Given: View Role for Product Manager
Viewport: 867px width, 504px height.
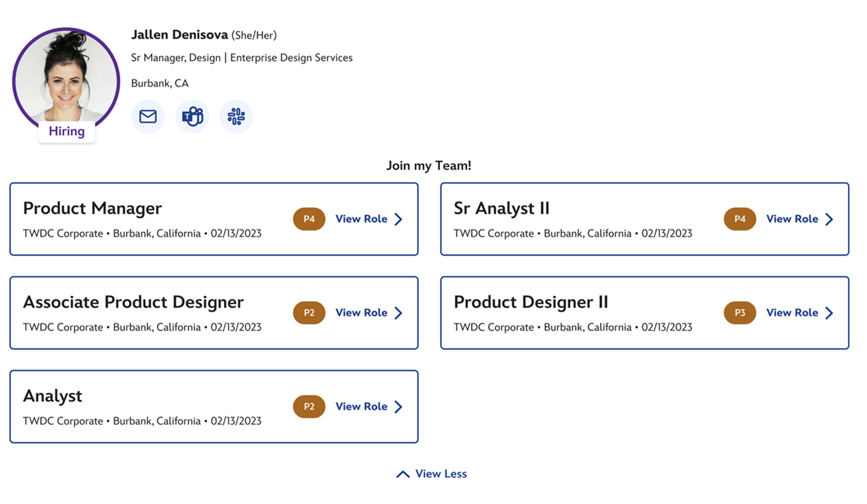Looking at the screenshot, I should (x=361, y=219).
